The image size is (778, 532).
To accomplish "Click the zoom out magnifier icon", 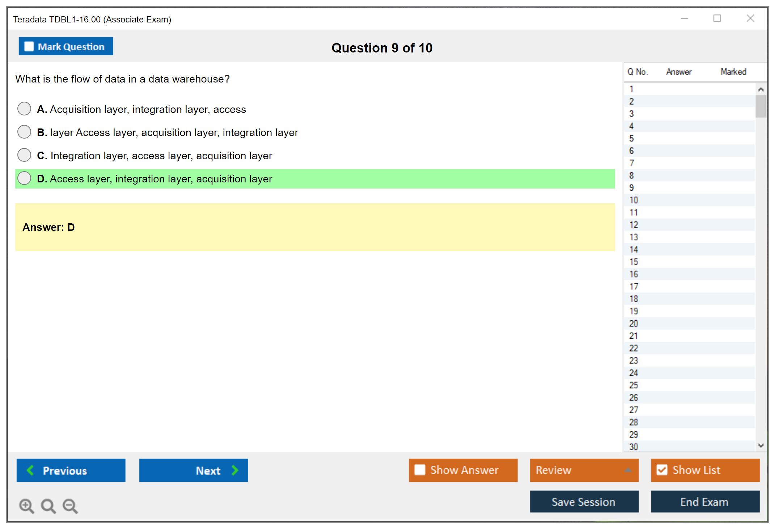I will click(x=70, y=506).
